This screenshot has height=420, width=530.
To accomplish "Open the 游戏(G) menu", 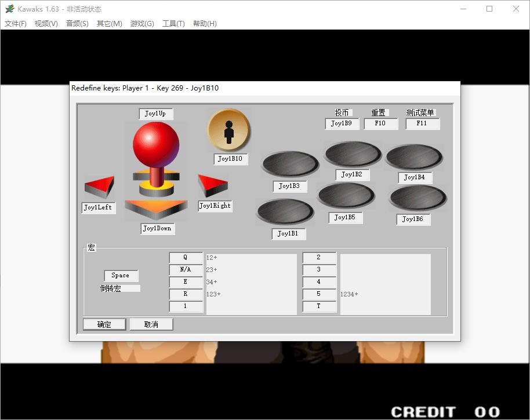I will pos(142,24).
